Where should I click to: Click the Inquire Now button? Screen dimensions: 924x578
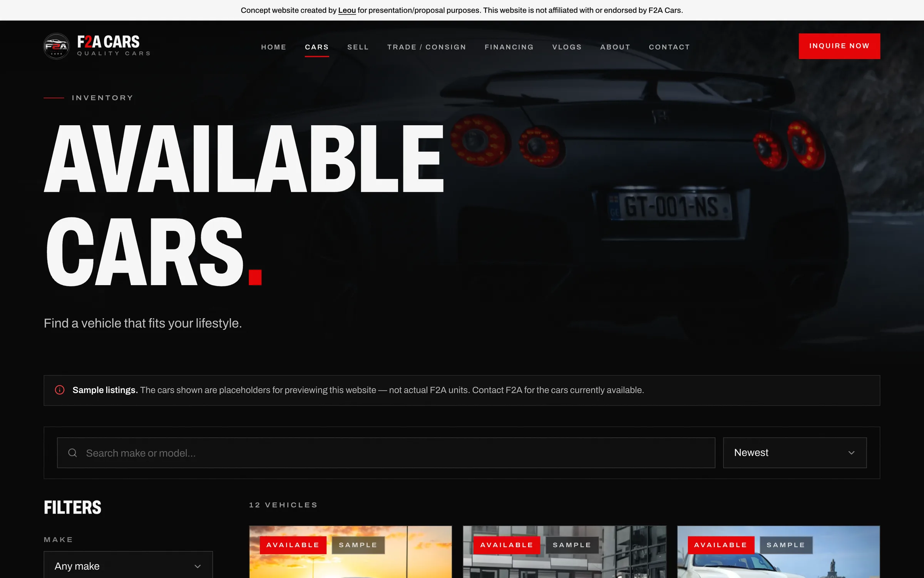tap(839, 46)
